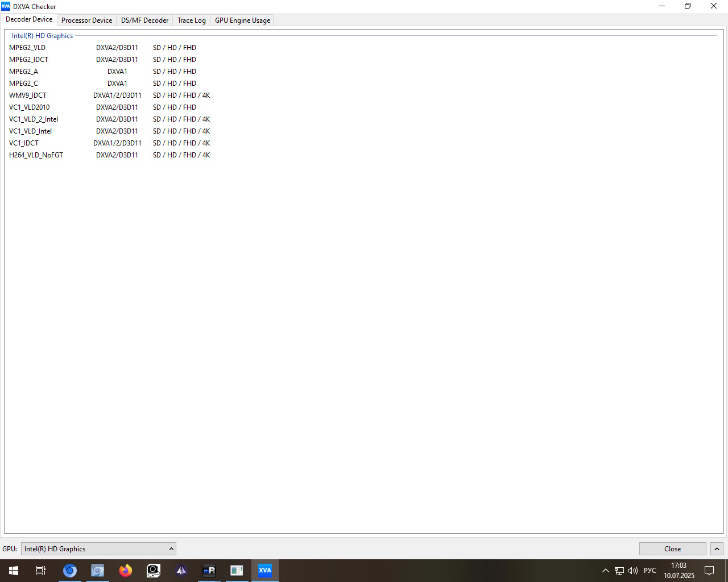Select the MPEG2_IDCT decoder entry
This screenshot has height=582, width=728.
pos(29,60)
